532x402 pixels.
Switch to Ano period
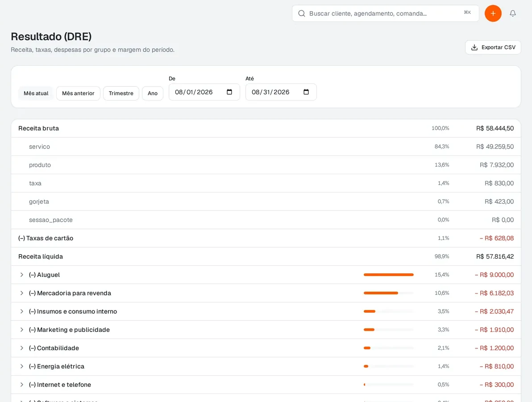pyautogui.click(x=153, y=93)
